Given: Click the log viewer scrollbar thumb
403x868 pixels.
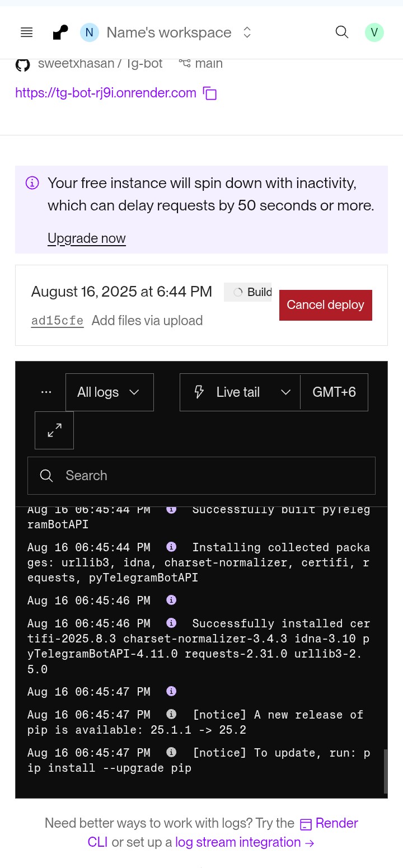Looking at the screenshot, I should click(x=386, y=771).
